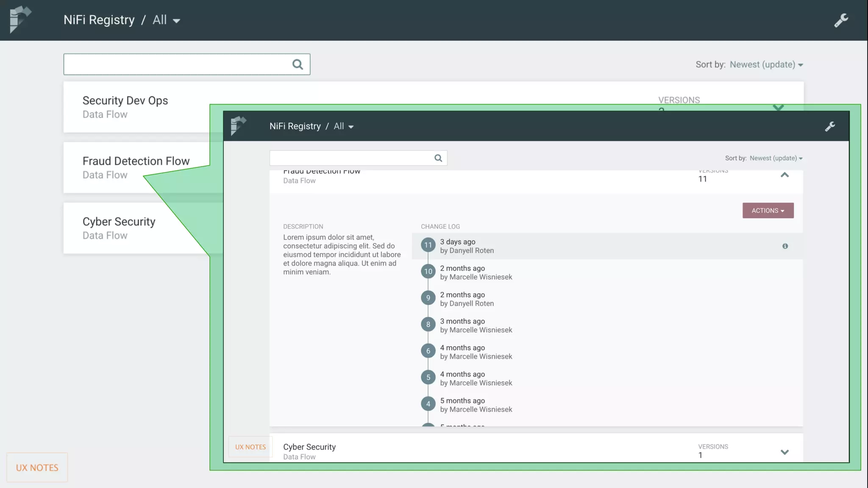This screenshot has height=488, width=868.
Task: Open the ACTIONS dropdown button
Action: coord(768,211)
